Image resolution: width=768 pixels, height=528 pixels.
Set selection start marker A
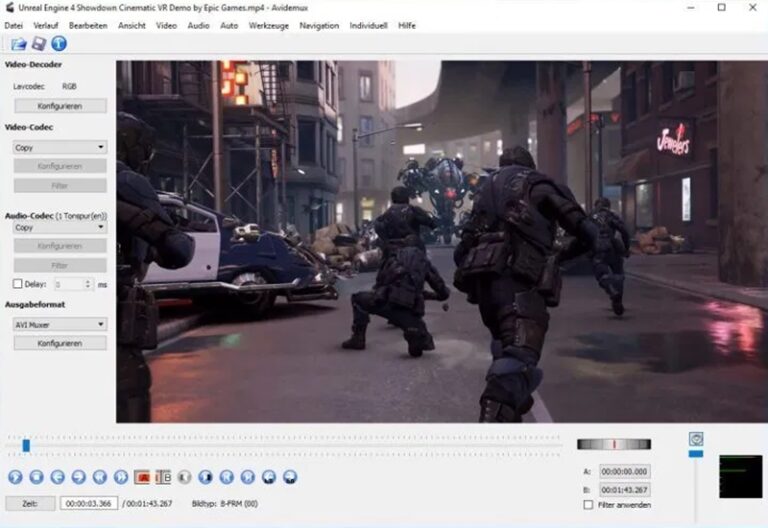click(141, 477)
